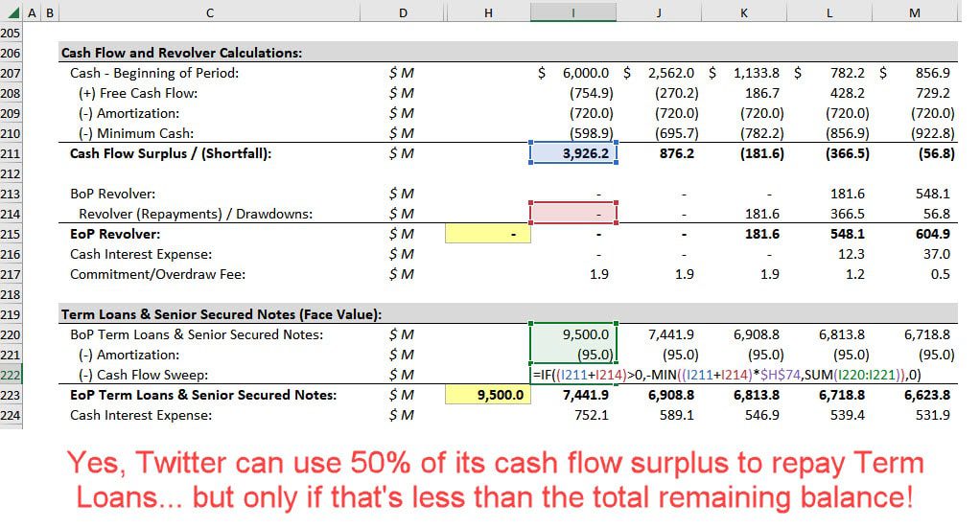Click the select-all corner triangle
The width and height of the screenshot is (980, 528).
point(13,12)
